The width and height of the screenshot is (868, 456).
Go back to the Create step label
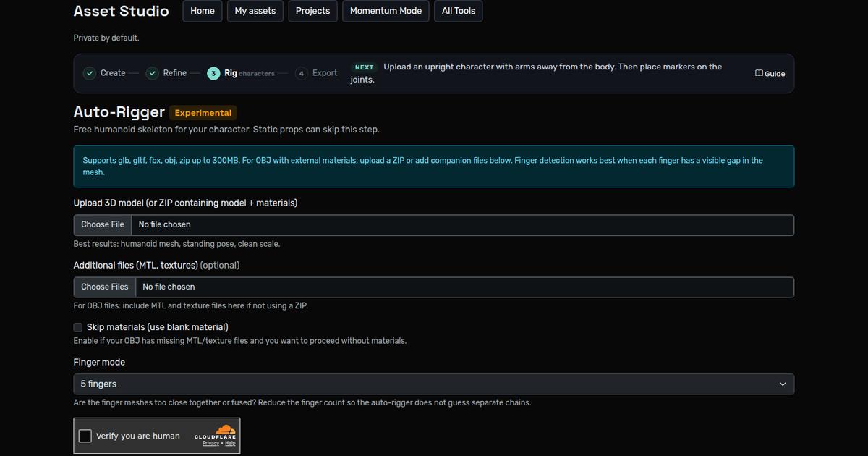[113, 73]
